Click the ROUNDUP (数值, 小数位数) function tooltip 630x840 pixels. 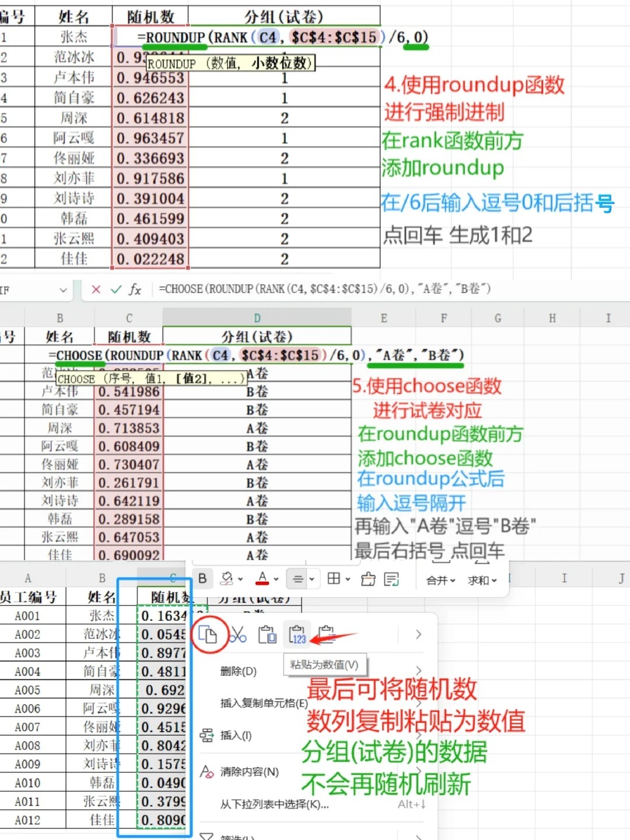(x=230, y=63)
